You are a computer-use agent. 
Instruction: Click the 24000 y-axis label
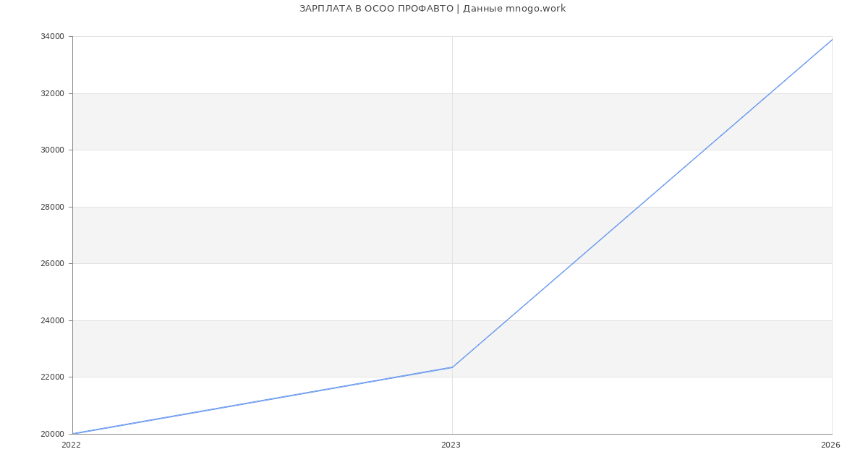[x=53, y=320]
